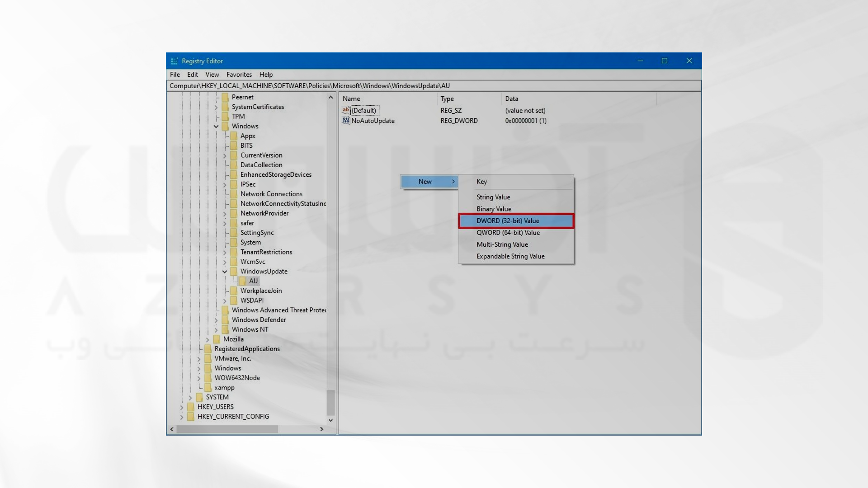Screen dimensions: 868x488
Task: Click the Registry Editor title bar icon
Action: coord(174,61)
